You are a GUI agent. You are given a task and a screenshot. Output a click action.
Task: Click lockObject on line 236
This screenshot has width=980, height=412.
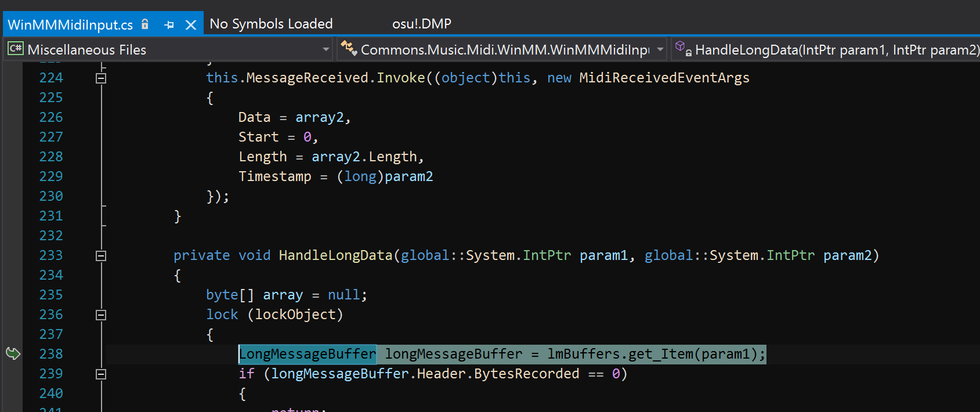295,315
